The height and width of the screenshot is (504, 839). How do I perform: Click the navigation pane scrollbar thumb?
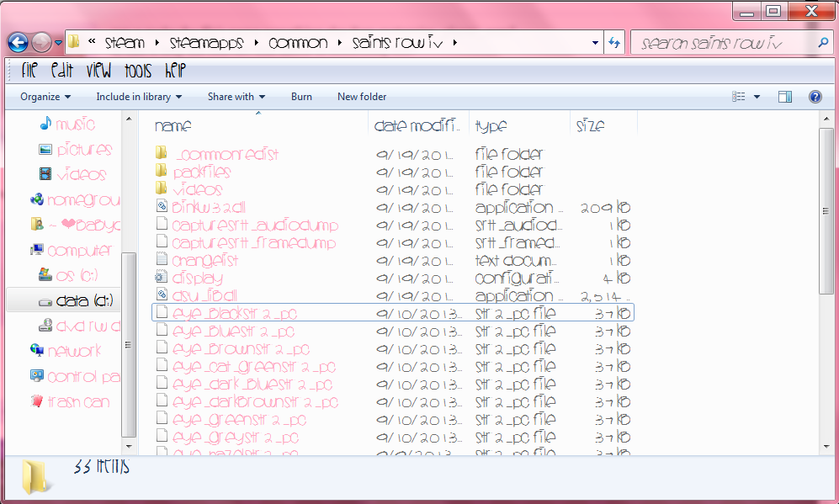coord(129,345)
